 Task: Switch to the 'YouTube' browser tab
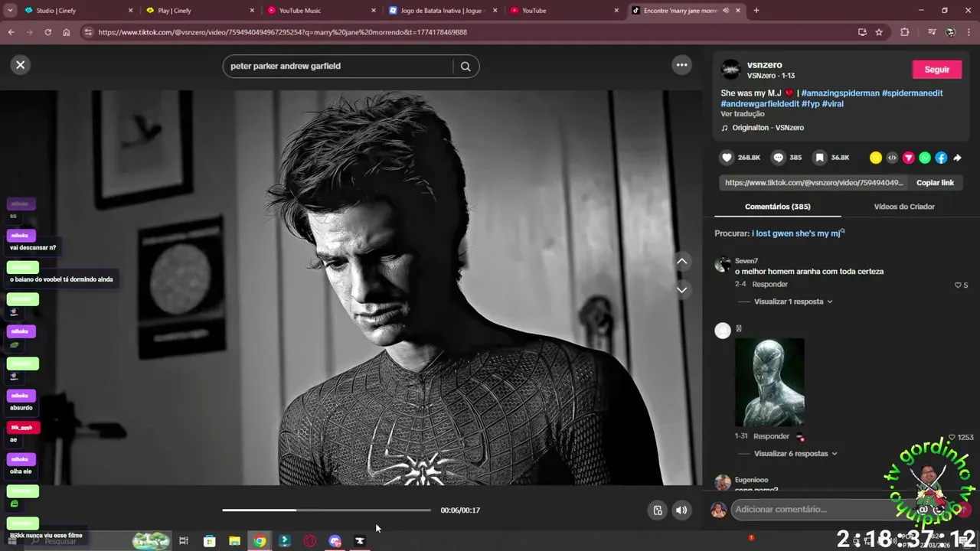point(565,11)
